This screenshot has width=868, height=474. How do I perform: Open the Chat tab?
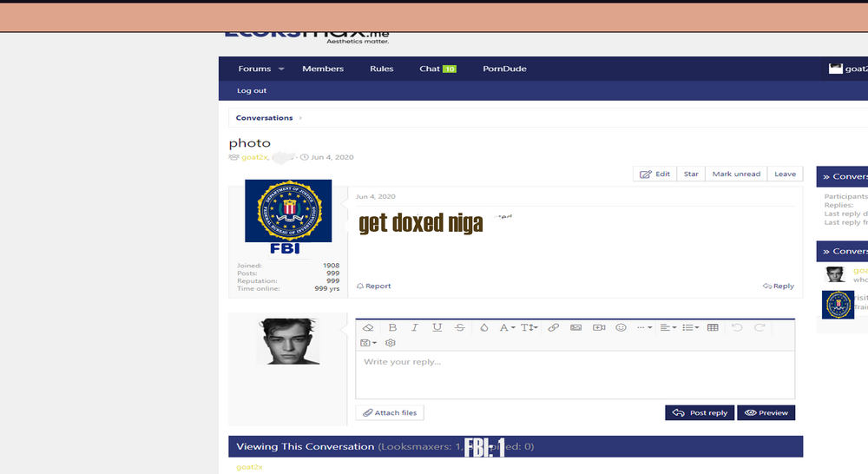pyautogui.click(x=430, y=69)
